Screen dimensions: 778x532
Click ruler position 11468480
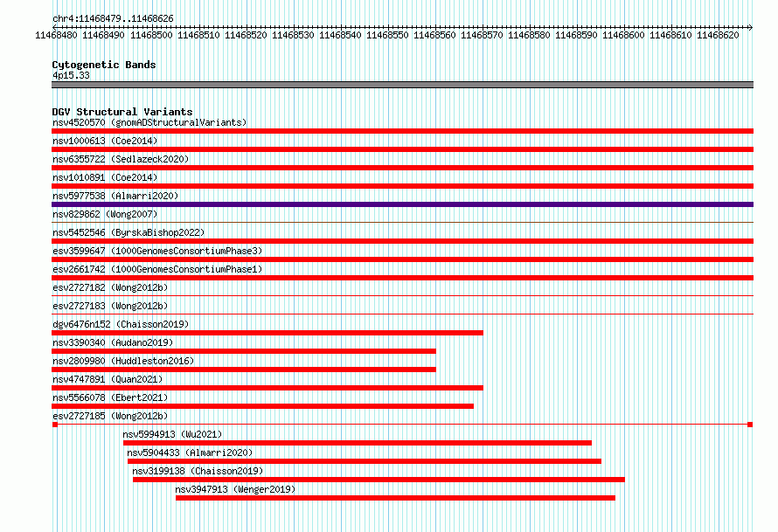[x=56, y=35]
